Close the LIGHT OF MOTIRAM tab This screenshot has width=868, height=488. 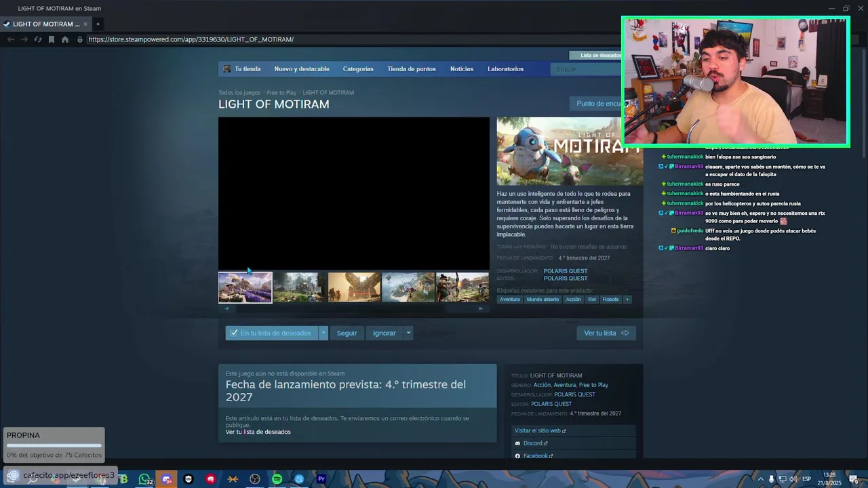click(85, 24)
